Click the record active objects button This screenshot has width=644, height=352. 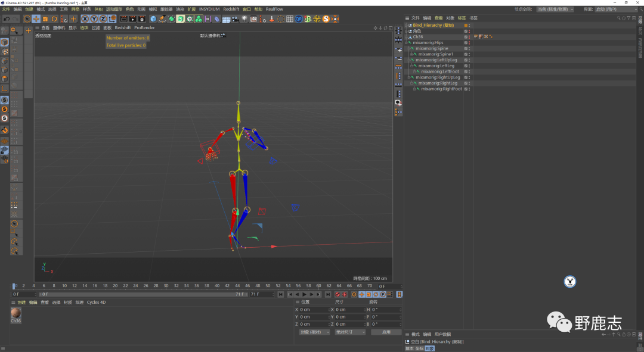coord(337,294)
